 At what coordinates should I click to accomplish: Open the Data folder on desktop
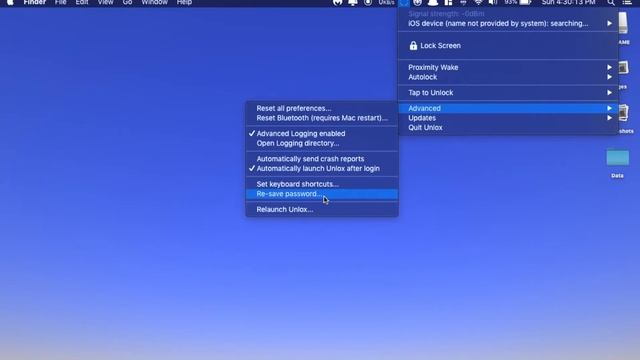click(618, 158)
